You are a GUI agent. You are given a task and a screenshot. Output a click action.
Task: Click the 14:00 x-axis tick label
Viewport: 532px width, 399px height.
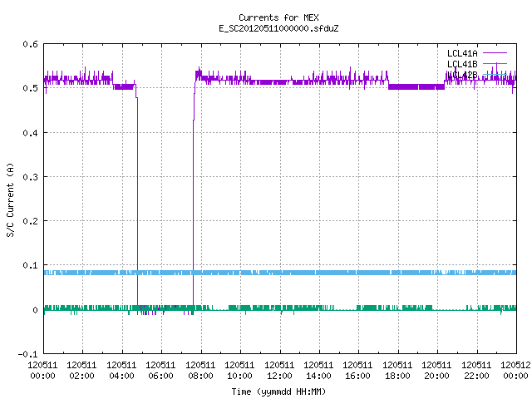click(318, 376)
